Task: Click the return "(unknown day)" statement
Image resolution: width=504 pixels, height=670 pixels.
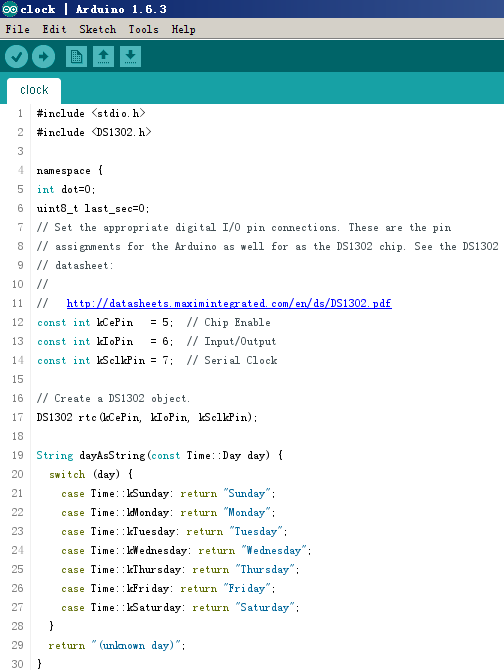Action: click(x=117, y=645)
